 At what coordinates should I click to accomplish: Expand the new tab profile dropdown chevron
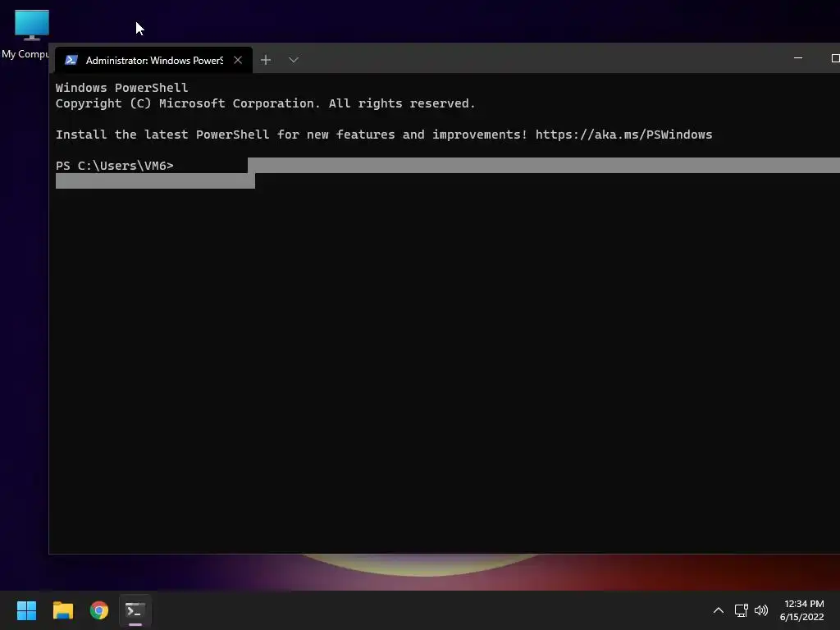click(x=293, y=60)
